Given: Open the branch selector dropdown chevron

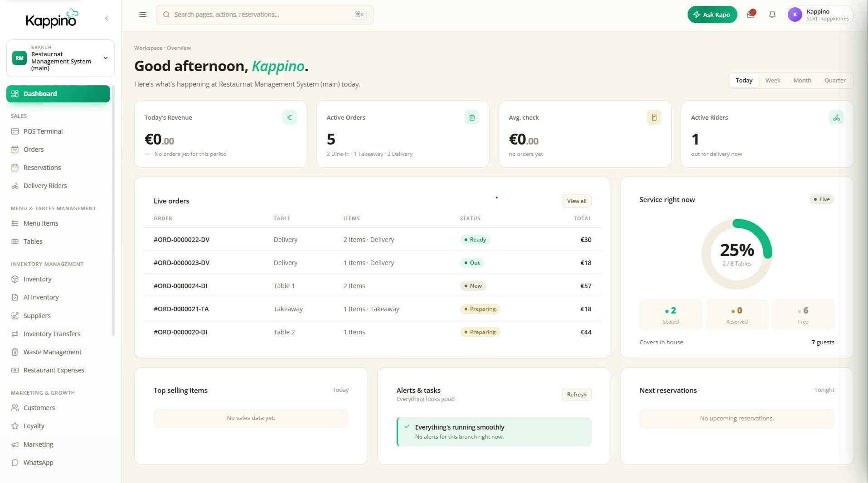Looking at the screenshot, I should pos(106,58).
